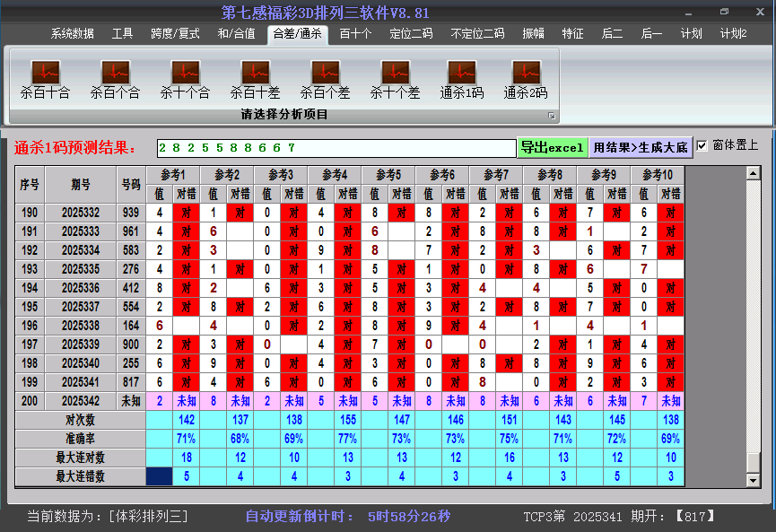Open the 百十个 tab
This screenshot has height=532, width=776.
pyautogui.click(x=355, y=34)
